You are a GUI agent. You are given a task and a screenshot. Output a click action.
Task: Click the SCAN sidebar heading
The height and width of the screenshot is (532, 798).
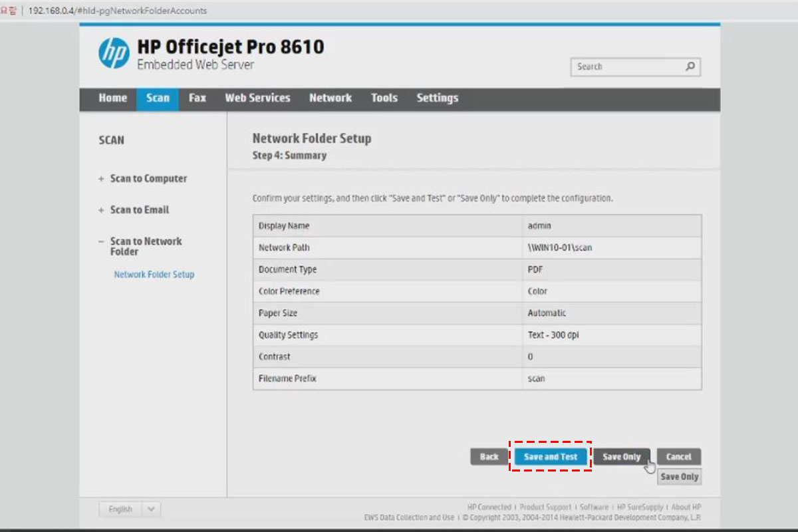click(x=111, y=140)
